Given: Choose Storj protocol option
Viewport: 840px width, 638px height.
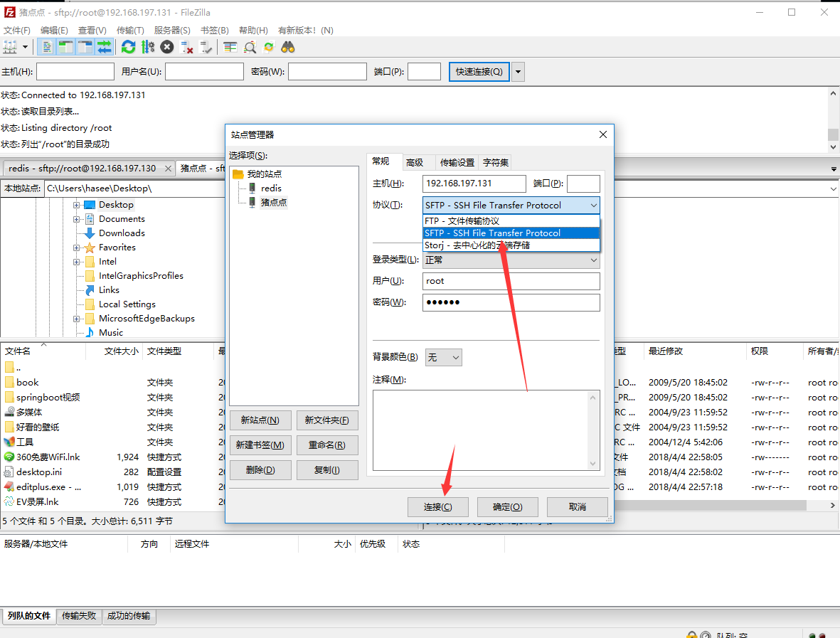Looking at the screenshot, I should 511,245.
